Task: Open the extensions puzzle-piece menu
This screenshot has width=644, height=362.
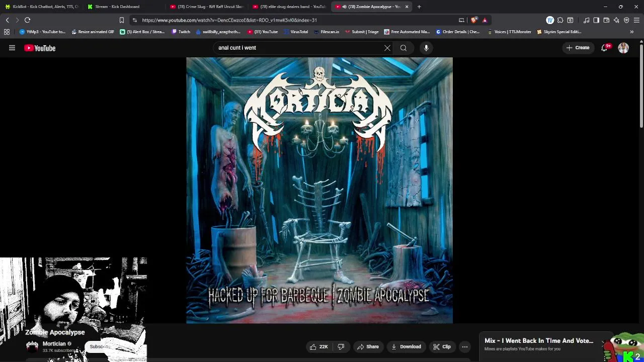Action: point(560,20)
